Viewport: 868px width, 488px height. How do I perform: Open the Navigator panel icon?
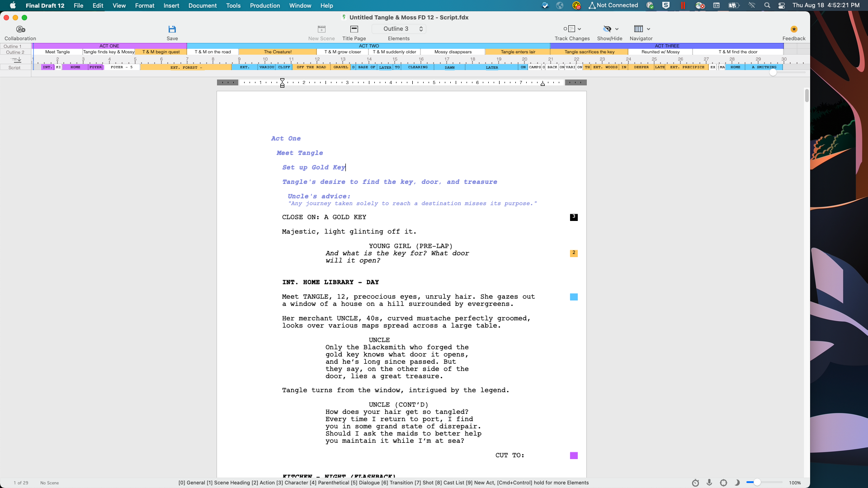click(638, 29)
